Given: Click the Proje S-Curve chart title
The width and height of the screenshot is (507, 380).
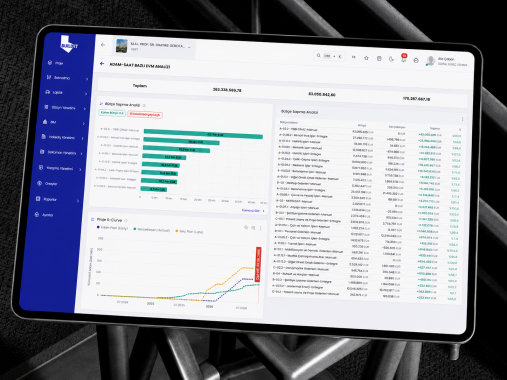Looking at the screenshot, I should (109, 220).
